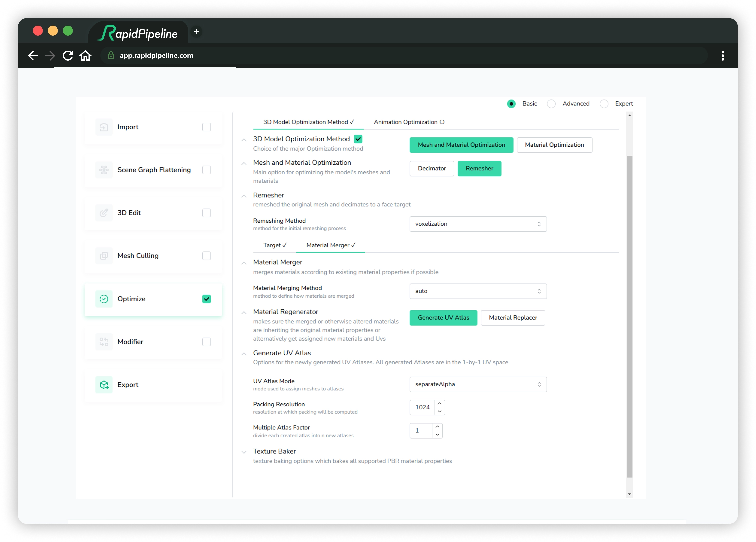Open a new tab with plus icon

coord(197,32)
